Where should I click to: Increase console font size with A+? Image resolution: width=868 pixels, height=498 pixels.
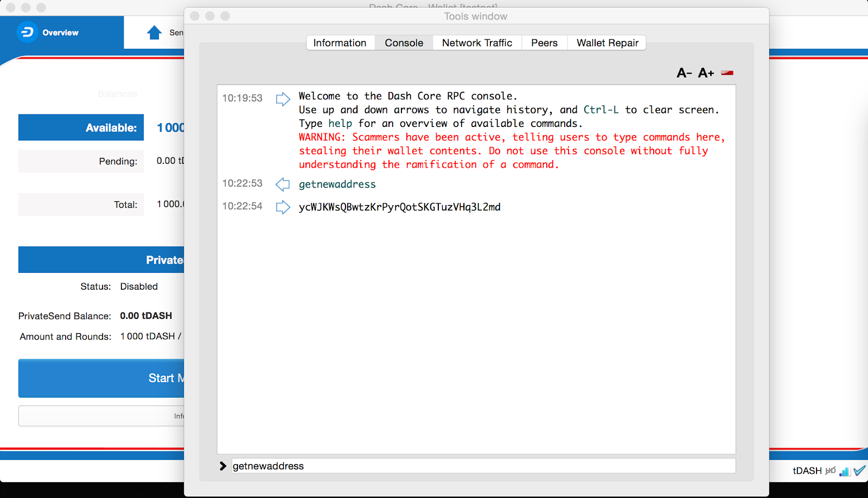pyautogui.click(x=706, y=73)
